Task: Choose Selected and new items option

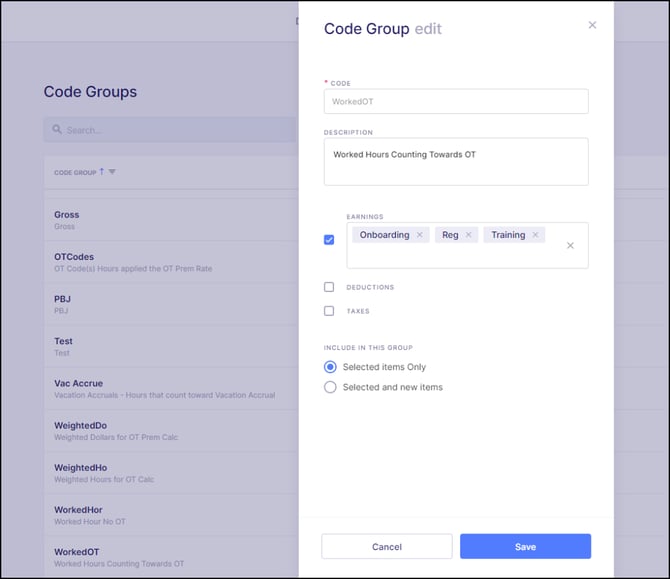Action: click(x=330, y=387)
